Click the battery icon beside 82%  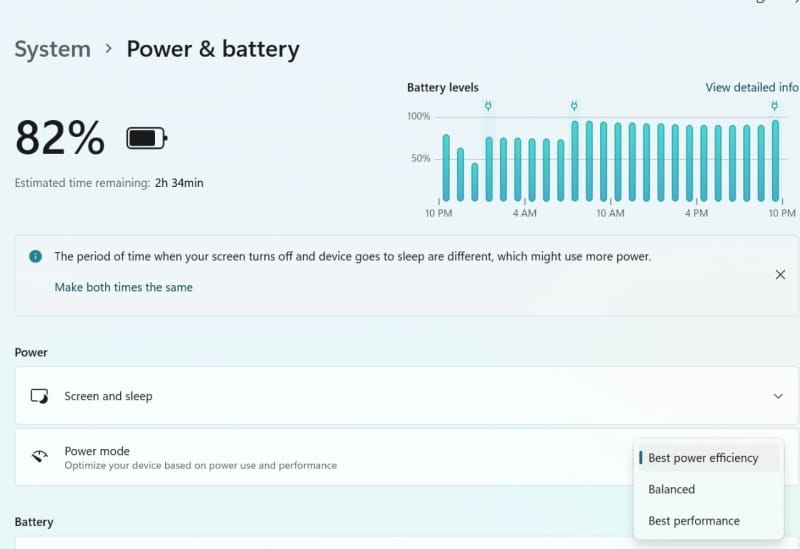click(x=146, y=138)
